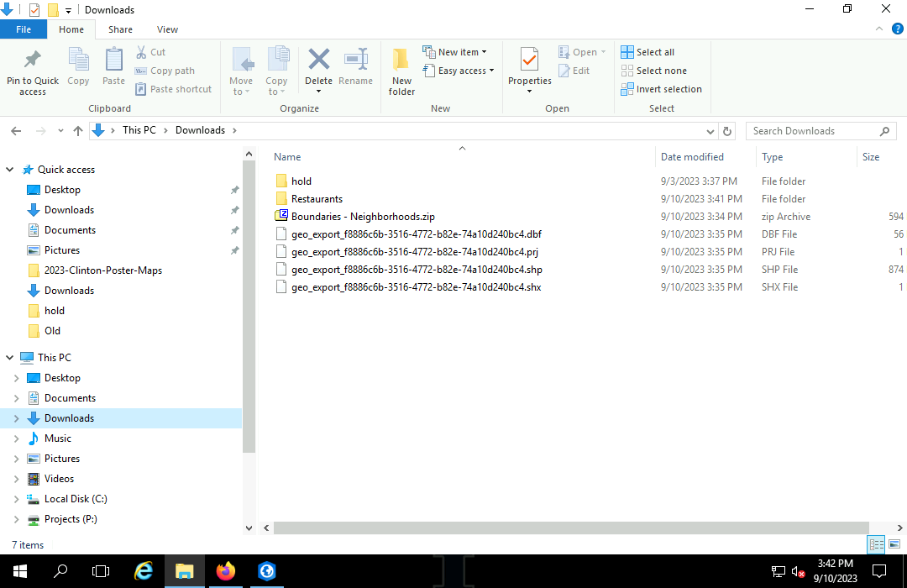The width and height of the screenshot is (907, 588).
Task: Select the Boundaries - Neighborhoods.zip file
Action: [x=363, y=217]
